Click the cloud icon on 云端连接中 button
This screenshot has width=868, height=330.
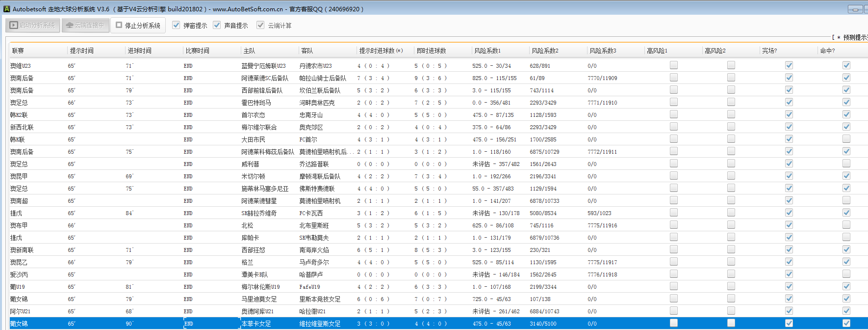click(70, 25)
